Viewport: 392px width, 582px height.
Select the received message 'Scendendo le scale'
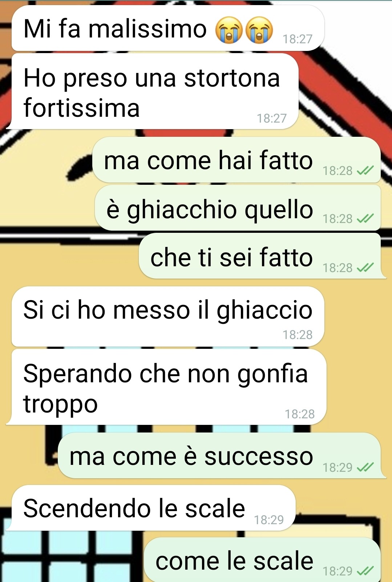click(x=151, y=508)
